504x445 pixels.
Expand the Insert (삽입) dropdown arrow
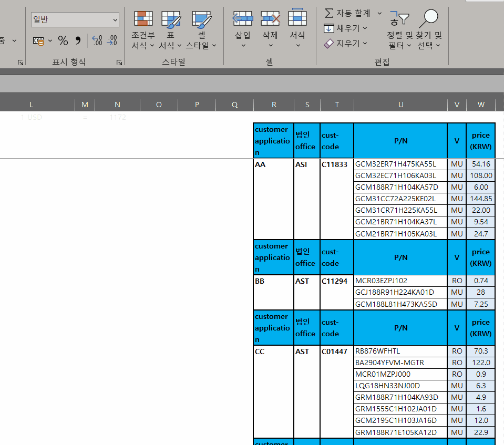click(243, 46)
